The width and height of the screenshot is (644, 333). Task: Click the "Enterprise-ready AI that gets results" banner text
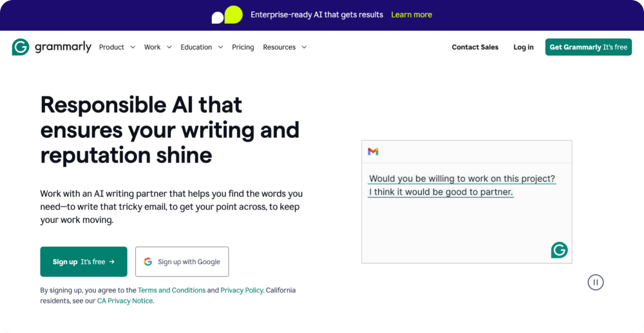317,15
